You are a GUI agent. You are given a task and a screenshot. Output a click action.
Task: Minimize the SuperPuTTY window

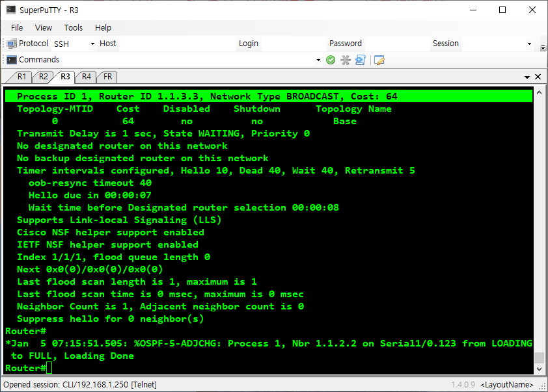pos(473,10)
